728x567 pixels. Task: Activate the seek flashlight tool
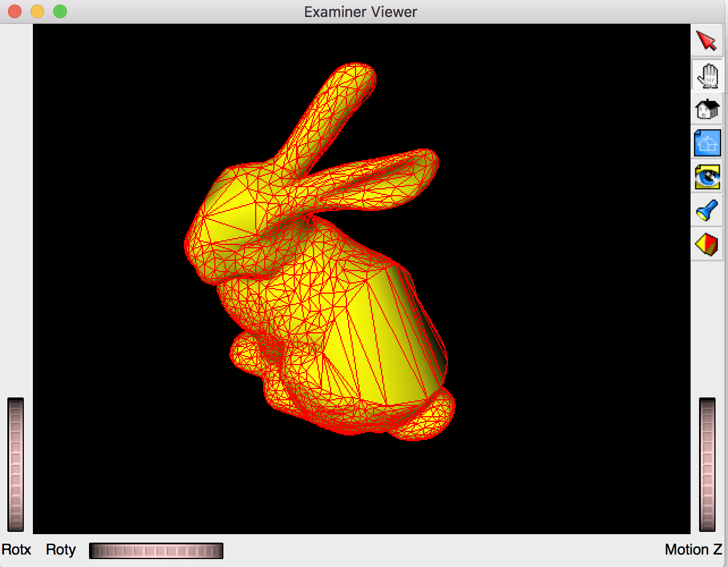pos(706,210)
